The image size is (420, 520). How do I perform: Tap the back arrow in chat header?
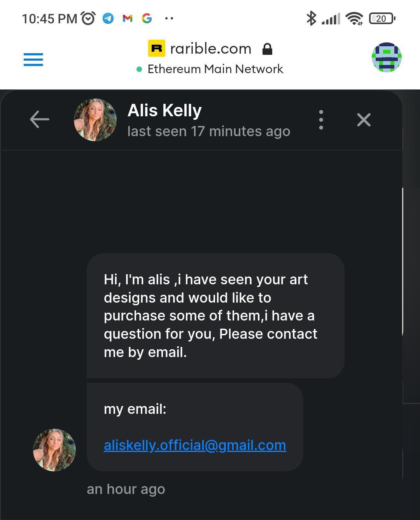pos(40,119)
